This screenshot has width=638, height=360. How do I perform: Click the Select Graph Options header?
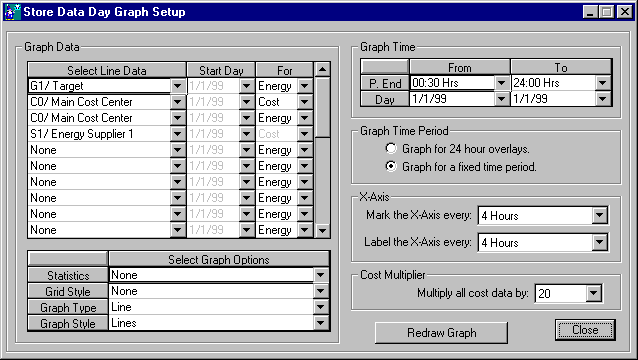219,260
